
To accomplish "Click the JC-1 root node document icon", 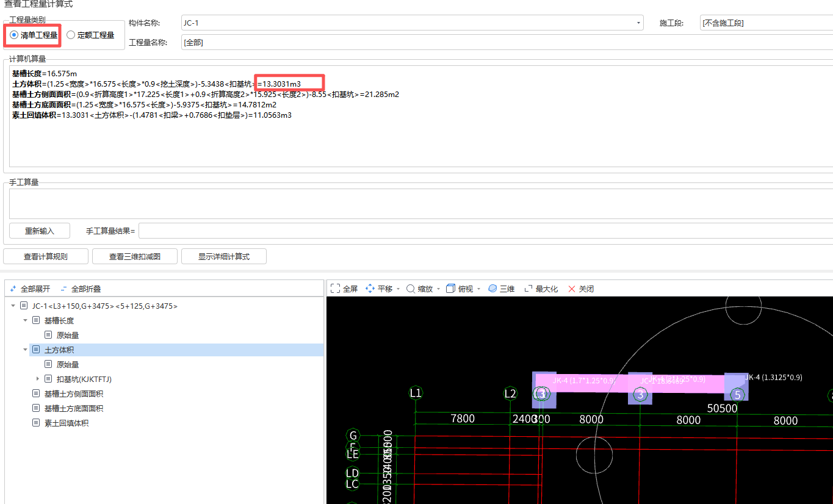I will [x=24, y=306].
